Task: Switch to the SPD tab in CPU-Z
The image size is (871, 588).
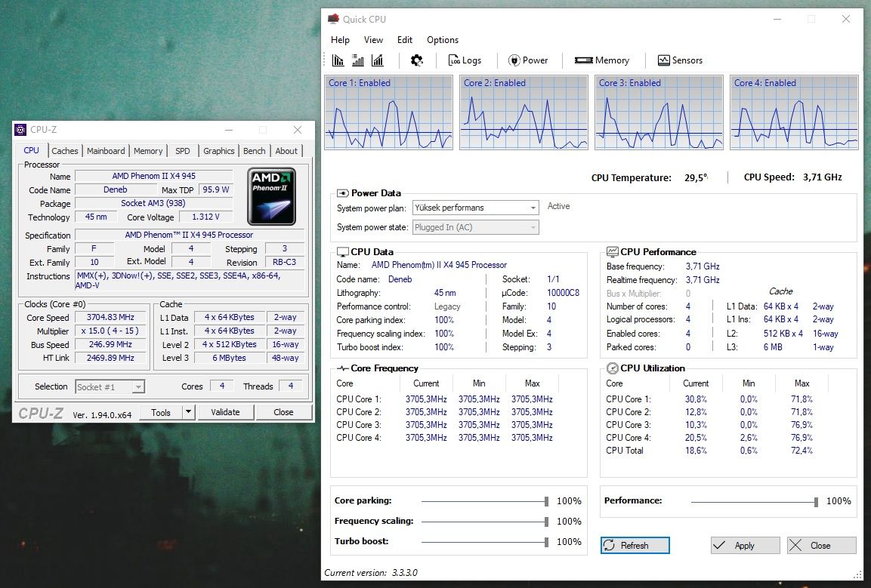Action: (x=182, y=150)
